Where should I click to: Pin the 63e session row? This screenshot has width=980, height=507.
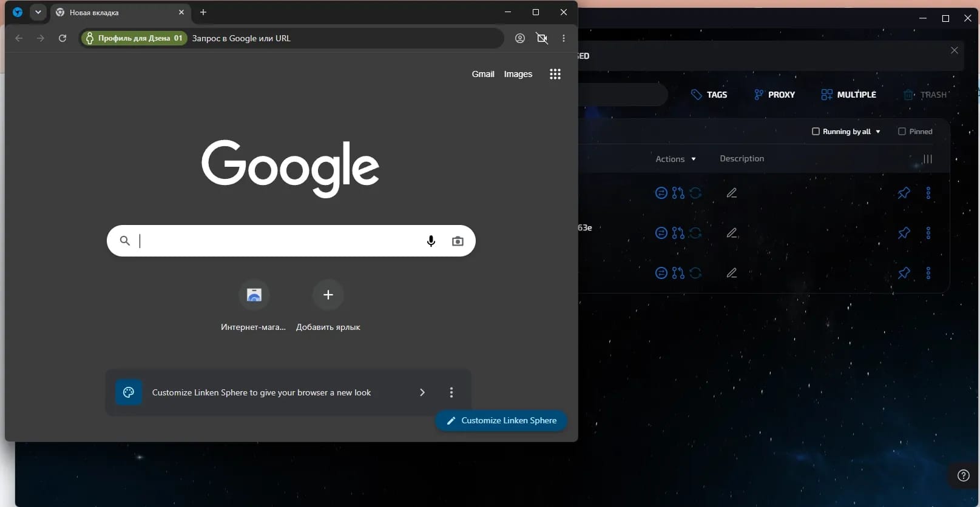click(x=904, y=233)
